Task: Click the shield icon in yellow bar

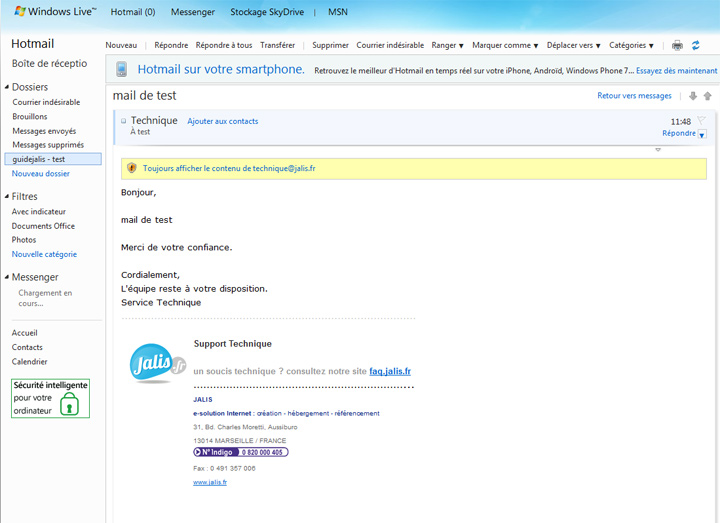Action: point(132,168)
